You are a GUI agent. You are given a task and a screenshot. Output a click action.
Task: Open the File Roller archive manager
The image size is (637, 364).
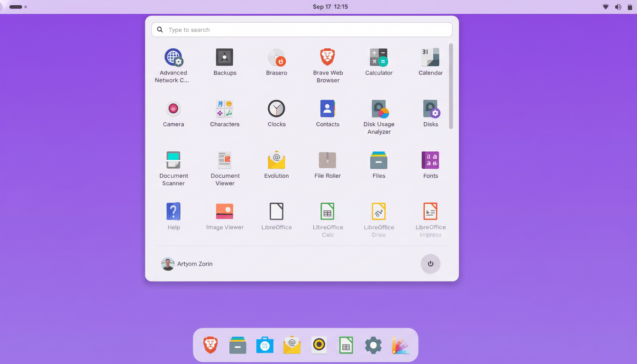tap(328, 160)
